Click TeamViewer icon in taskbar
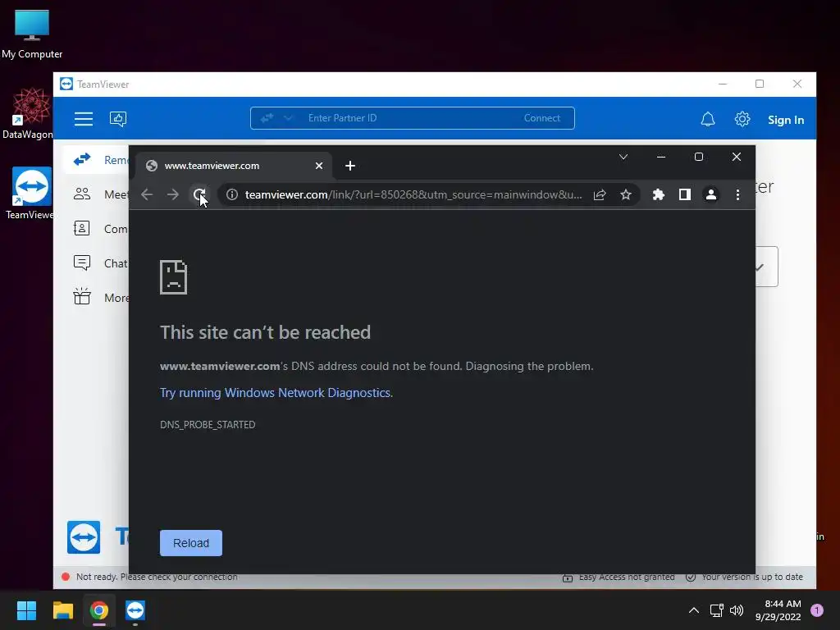The height and width of the screenshot is (630, 840). pos(135,610)
